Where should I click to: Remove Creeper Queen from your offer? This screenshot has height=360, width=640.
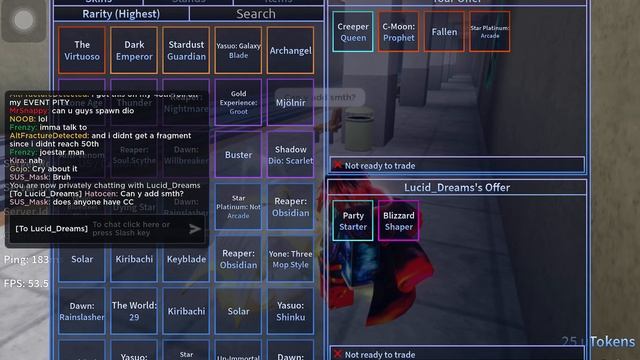(x=353, y=31)
